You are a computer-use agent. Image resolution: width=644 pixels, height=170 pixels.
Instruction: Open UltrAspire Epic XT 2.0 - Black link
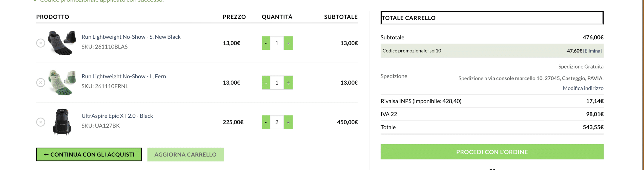tap(117, 116)
